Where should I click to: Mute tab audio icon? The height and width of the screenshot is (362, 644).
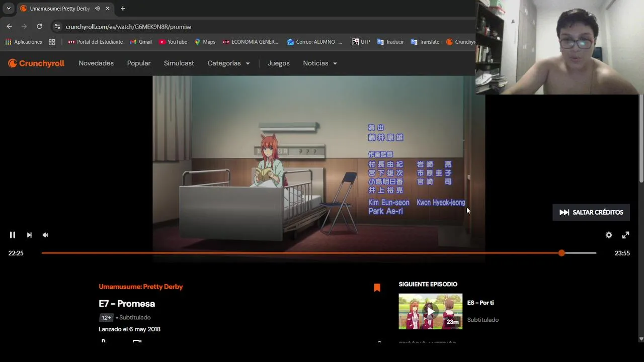97,9
